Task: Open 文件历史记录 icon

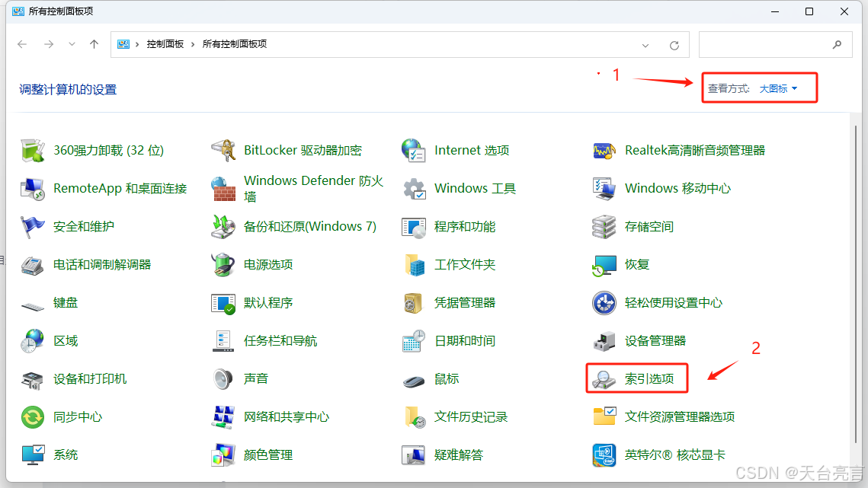Action: (x=415, y=417)
